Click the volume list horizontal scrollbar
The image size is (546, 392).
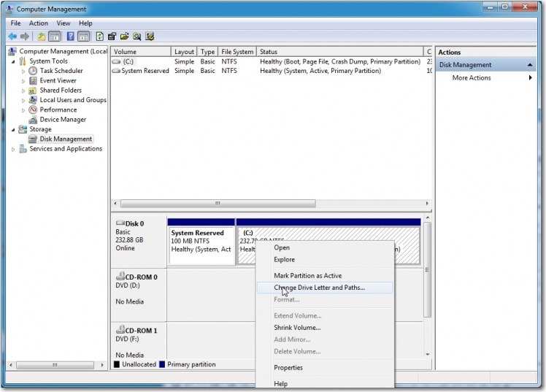(x=217, y=204)
